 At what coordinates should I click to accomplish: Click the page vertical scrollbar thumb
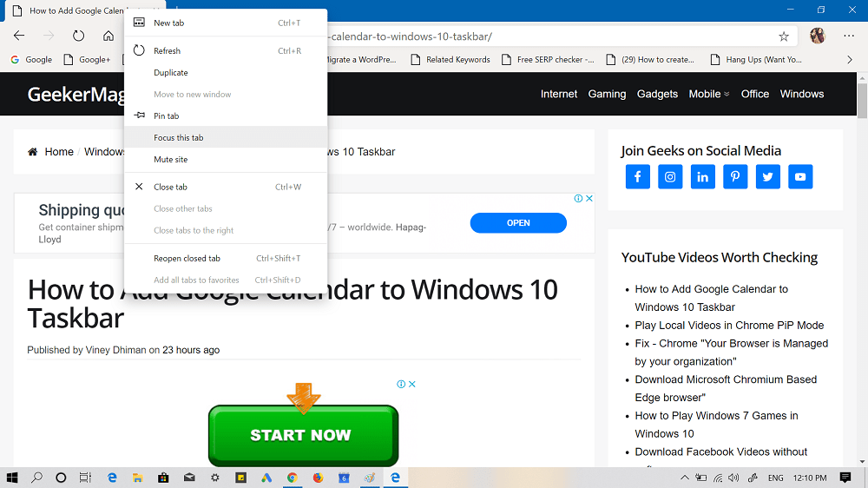862,100
